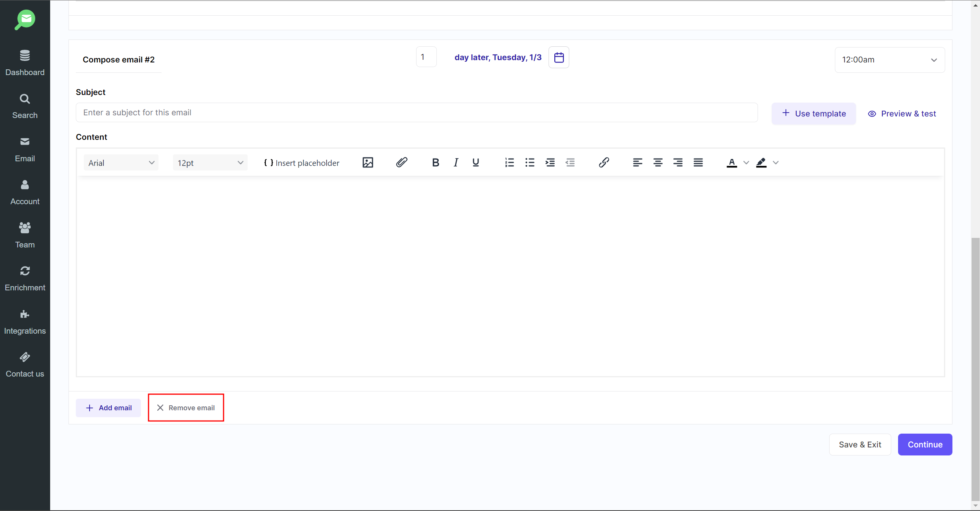
Task: Open the Arial font family dropdown
Action: (x=121, y=163)
